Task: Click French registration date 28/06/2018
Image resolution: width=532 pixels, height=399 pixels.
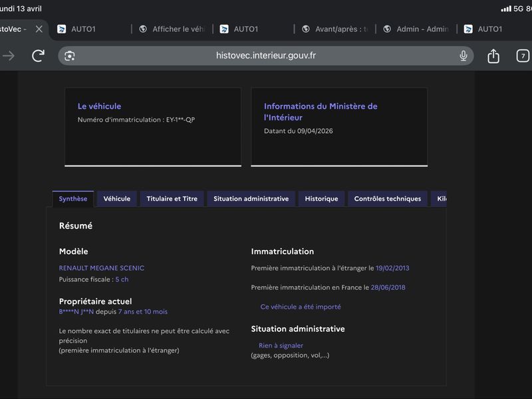Action: pyautogui.click(x=388, y=287)
